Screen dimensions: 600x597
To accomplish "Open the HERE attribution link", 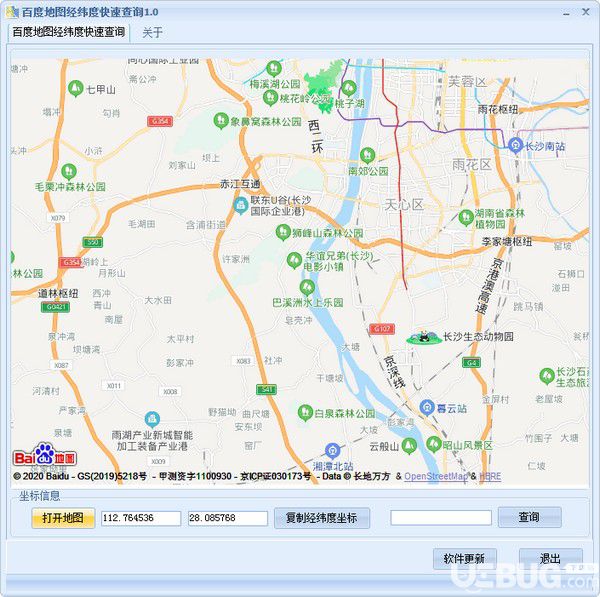I will pyautogui.click(x=490, y=476).
